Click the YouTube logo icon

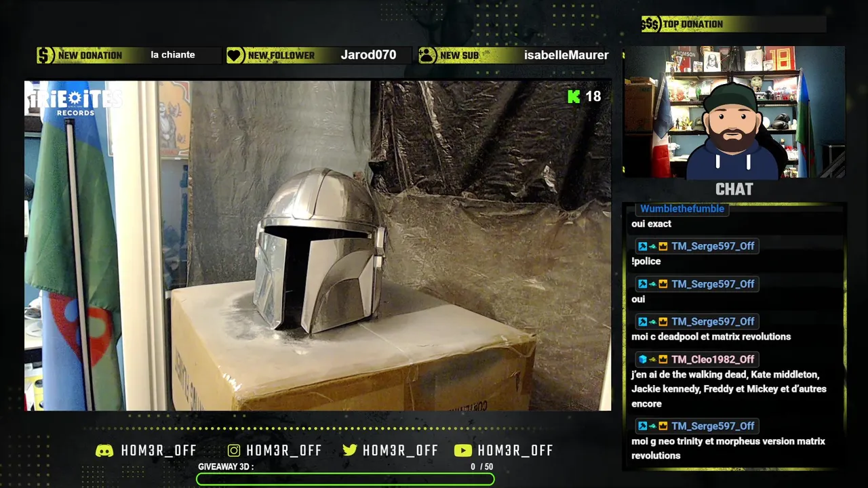coord(463,451)
